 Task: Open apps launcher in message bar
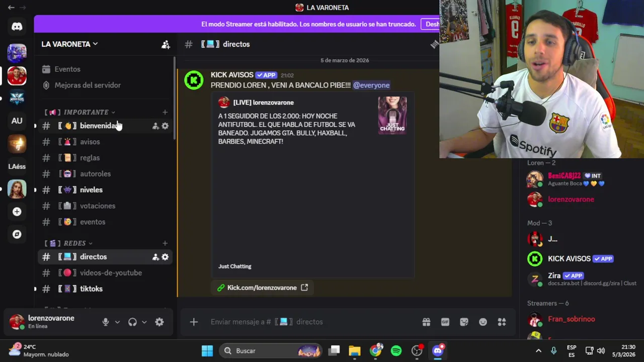tap(502, 322)
